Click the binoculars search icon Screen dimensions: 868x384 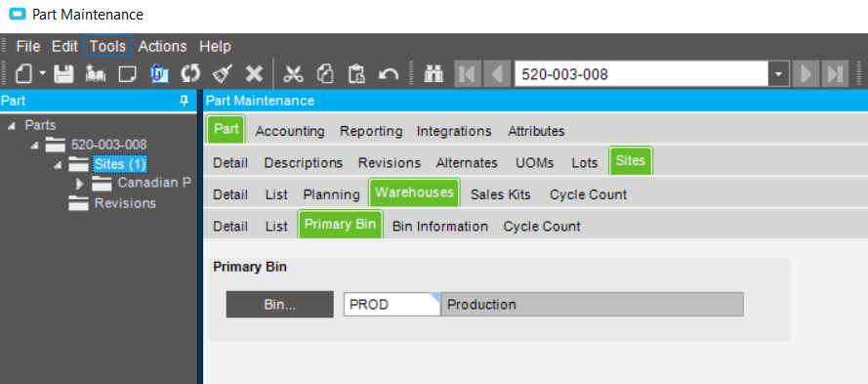[434, 73]
